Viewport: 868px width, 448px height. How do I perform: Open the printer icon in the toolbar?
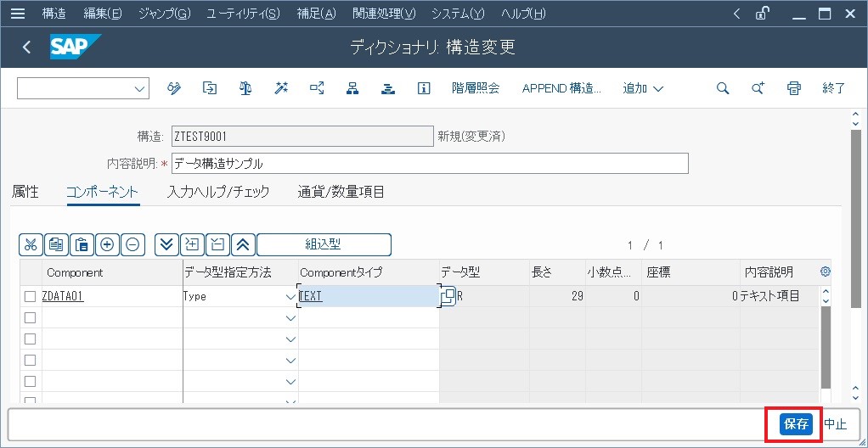pyautogui.click(x=794, y=88)
